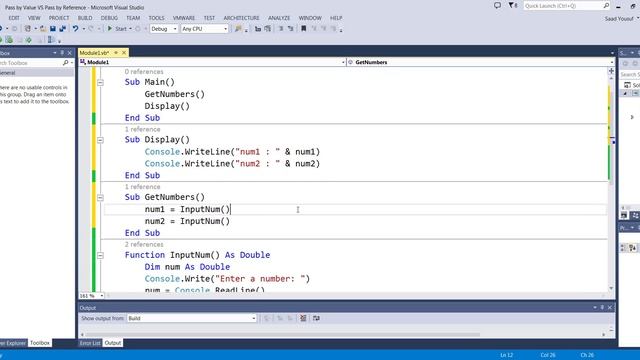640x360 pixels.
Task: Click the Comment out selected lines icon
Action: 281,29
